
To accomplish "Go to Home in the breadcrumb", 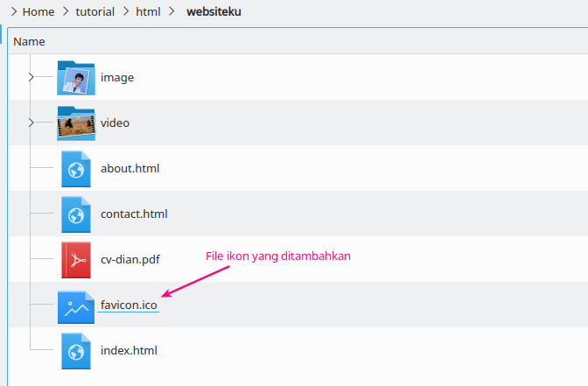I will [38, 12].
